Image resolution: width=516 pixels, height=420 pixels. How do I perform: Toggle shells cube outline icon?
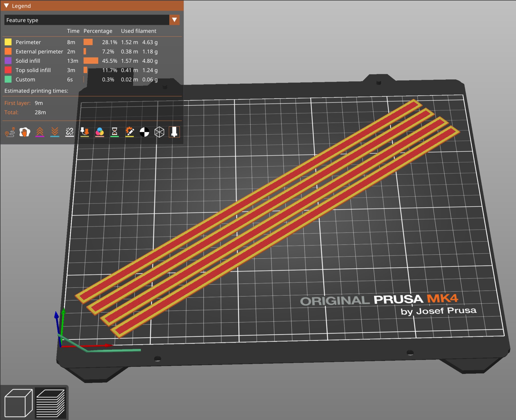(x=159, y=132)
